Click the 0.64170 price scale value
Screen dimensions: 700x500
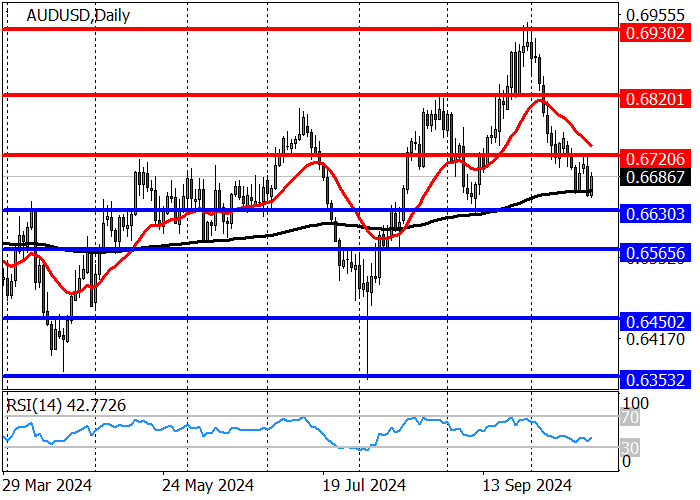[x=655, y=339]
